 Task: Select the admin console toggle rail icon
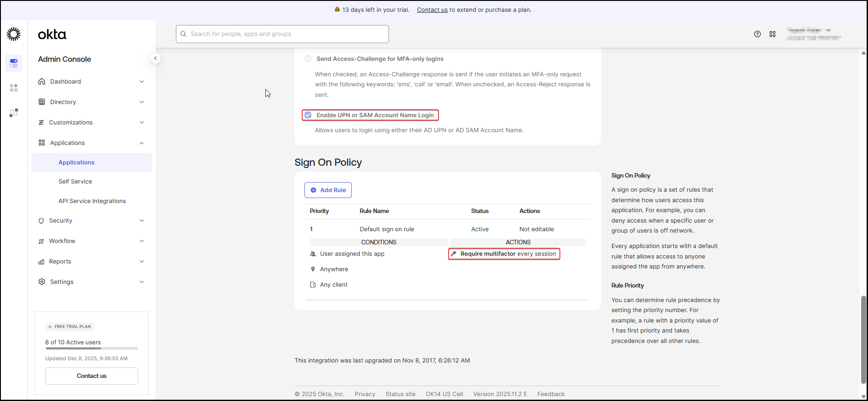14,63
